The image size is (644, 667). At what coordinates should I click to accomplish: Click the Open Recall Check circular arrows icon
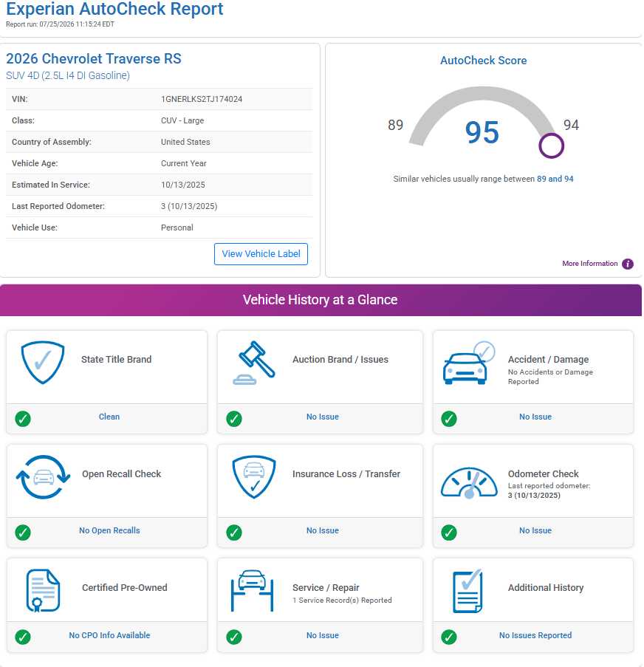[43, 477]
